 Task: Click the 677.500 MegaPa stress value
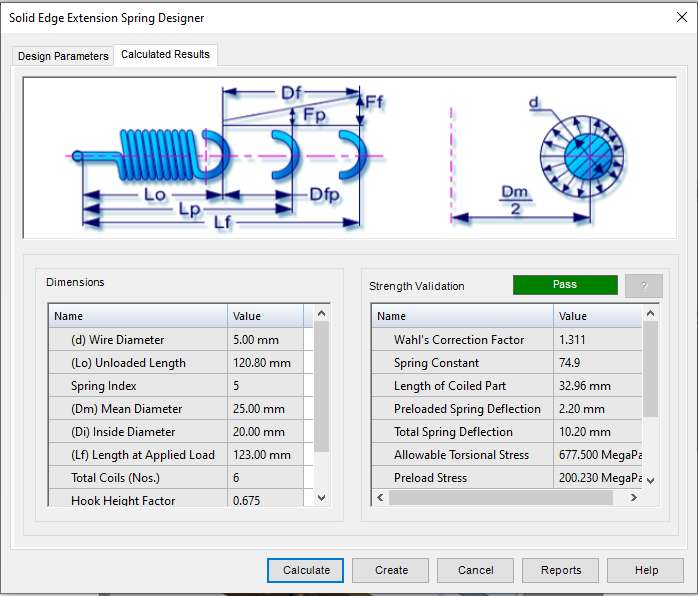click(x=600, y=455)
